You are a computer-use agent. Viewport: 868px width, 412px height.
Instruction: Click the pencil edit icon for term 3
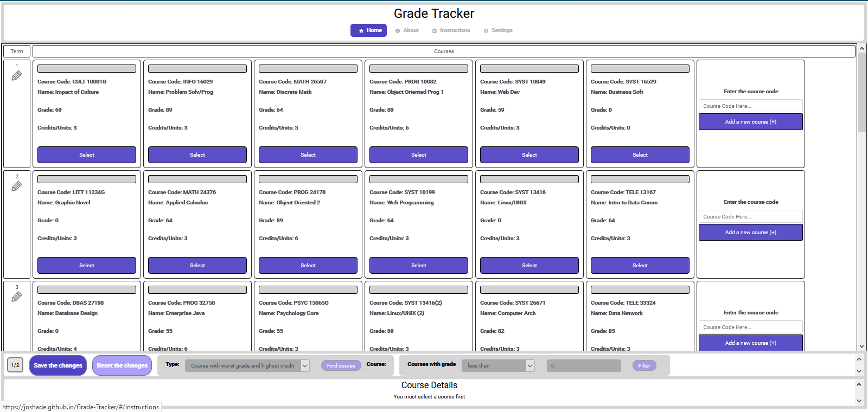17,297
